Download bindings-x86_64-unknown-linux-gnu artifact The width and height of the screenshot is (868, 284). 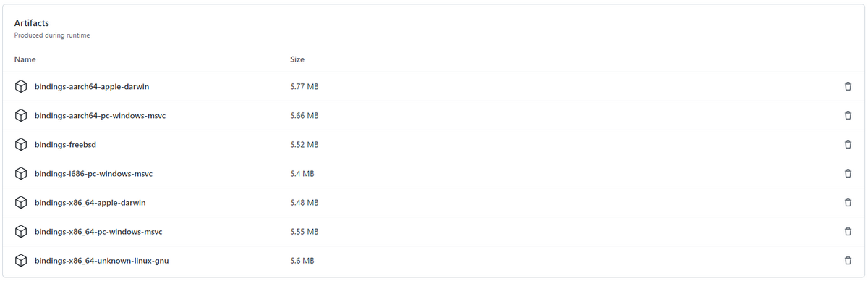[102, 261]
